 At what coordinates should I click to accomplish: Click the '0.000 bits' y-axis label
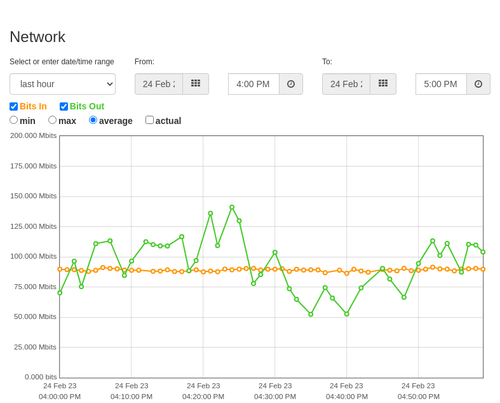pyautogui.click(x=41, y=377)
